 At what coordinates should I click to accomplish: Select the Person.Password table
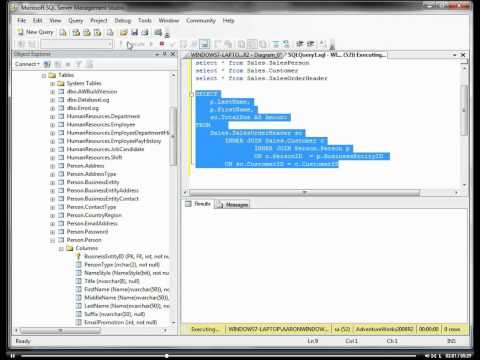(87, 232)
